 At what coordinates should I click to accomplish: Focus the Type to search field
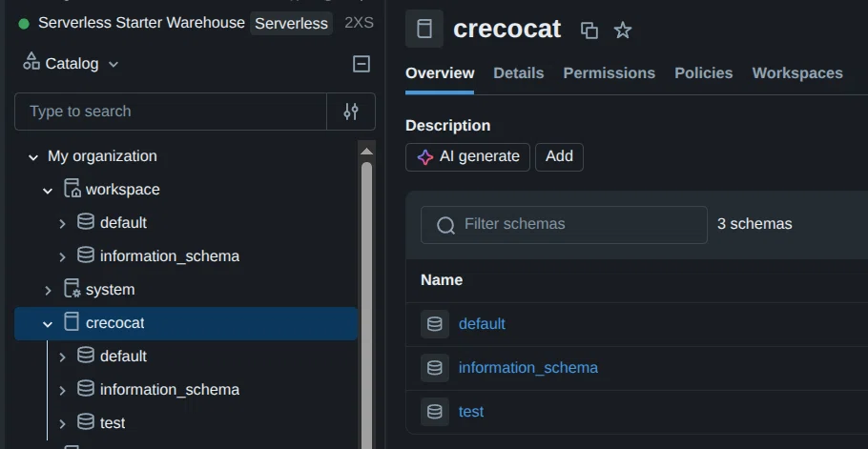coord(171,112)
